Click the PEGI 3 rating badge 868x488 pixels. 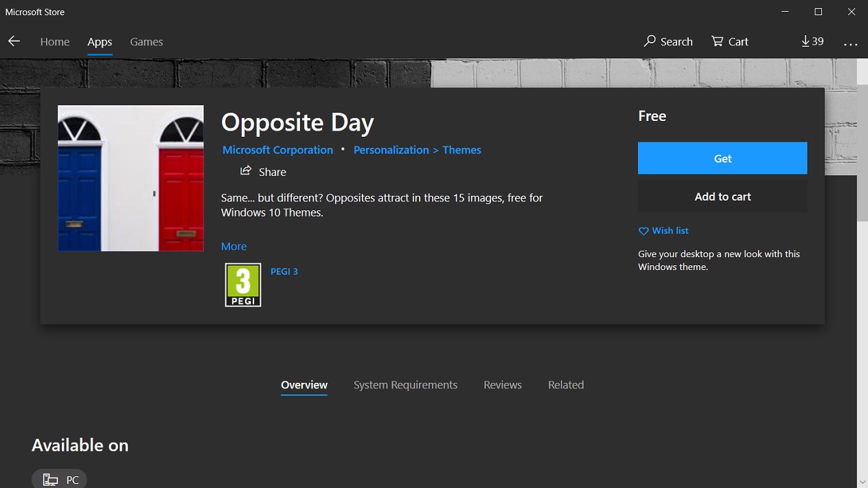[243, 285]
